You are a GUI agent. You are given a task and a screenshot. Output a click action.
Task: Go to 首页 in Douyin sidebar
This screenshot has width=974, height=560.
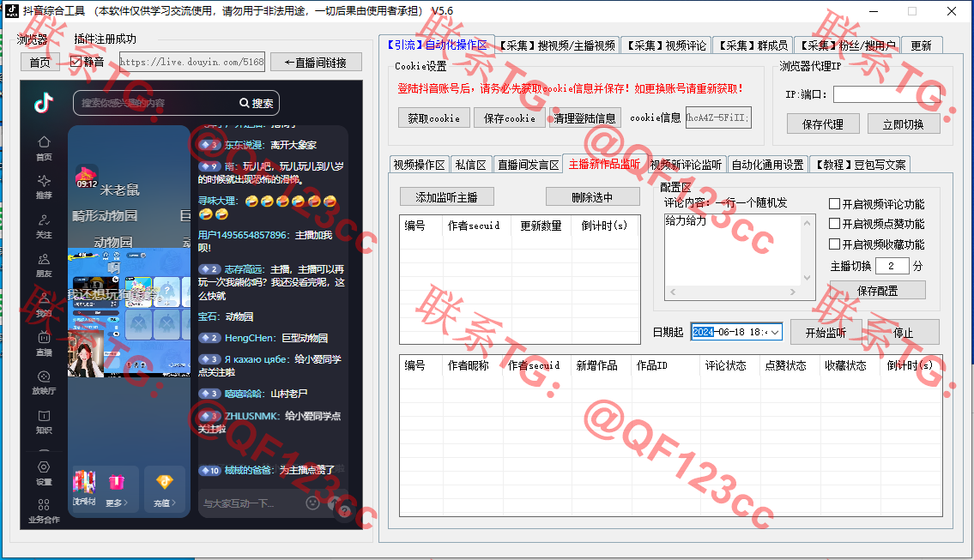point(44,148)
